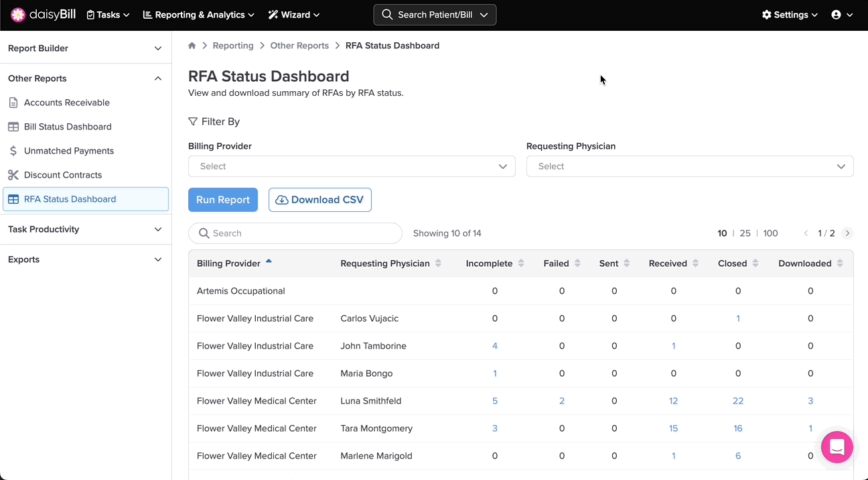Open the user account profile icon
Screen dimensions: 868x480
tap(836, 15)
